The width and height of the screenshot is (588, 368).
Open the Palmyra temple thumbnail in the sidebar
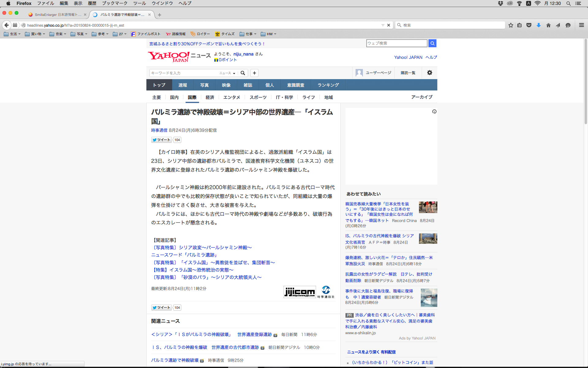428,239
